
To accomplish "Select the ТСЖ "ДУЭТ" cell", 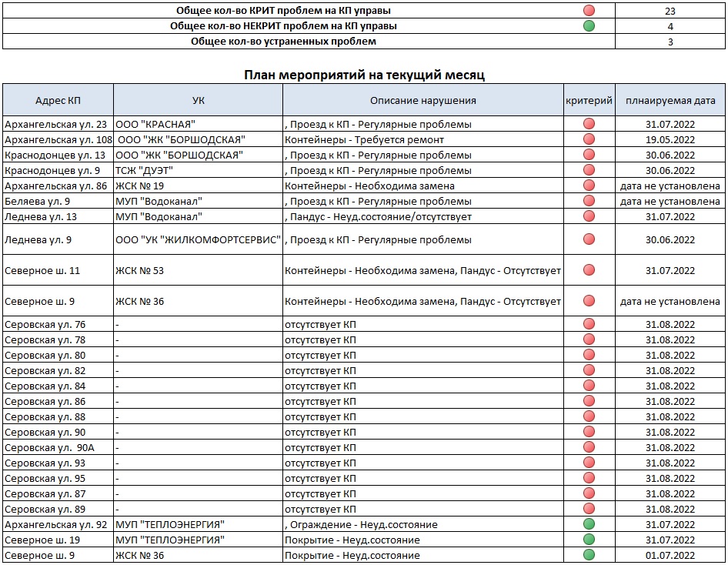I will [144, 170].
